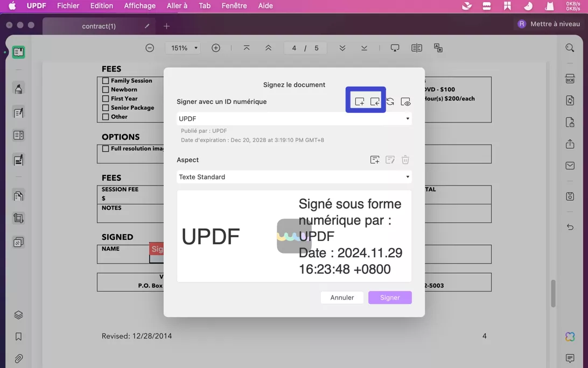Show the bookmarks panel
This screenshot has height=368, width=588.
[x=18, y=336]
